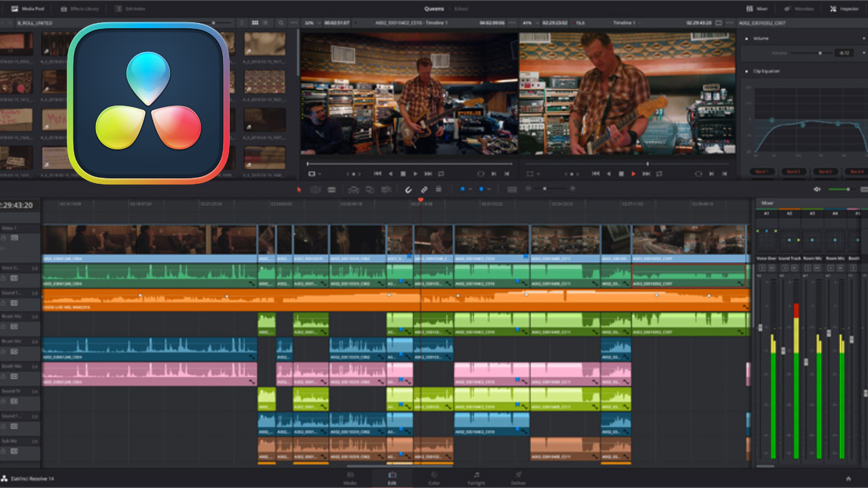This screenshot has width=868, height=488.
Task: Click the Replace Clip toolbar icon
Action: click(x=386, y=189)
